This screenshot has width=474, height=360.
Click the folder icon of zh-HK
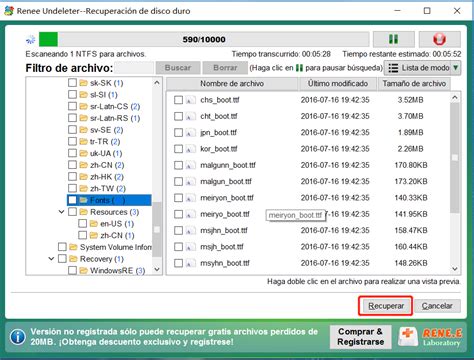(x=84, y=177)
